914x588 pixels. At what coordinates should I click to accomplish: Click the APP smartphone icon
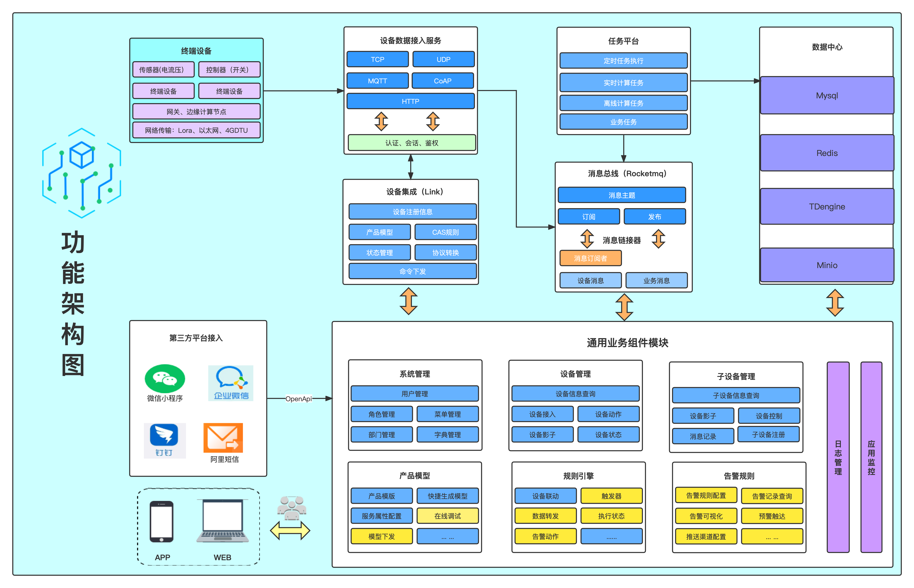(162, 522)
